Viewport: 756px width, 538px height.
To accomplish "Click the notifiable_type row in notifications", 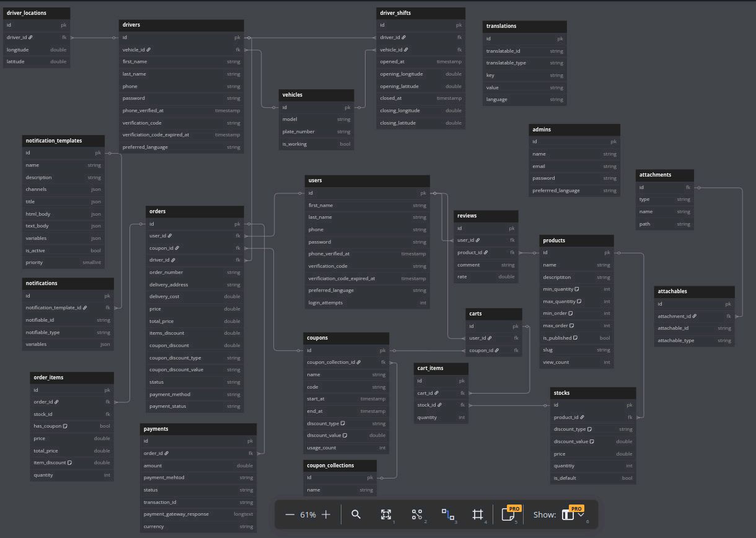I will click(68, 332).
